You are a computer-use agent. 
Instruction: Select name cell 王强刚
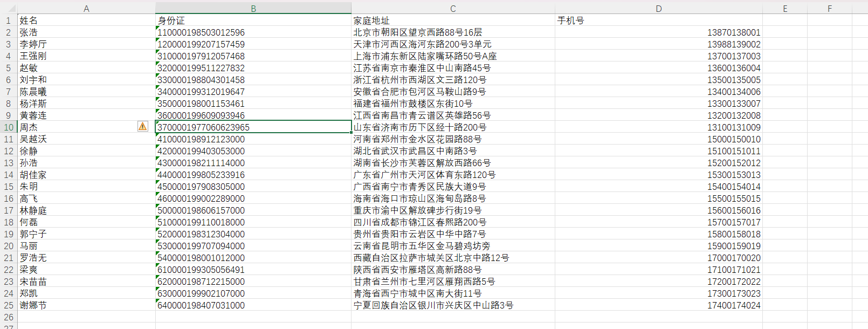86,56
